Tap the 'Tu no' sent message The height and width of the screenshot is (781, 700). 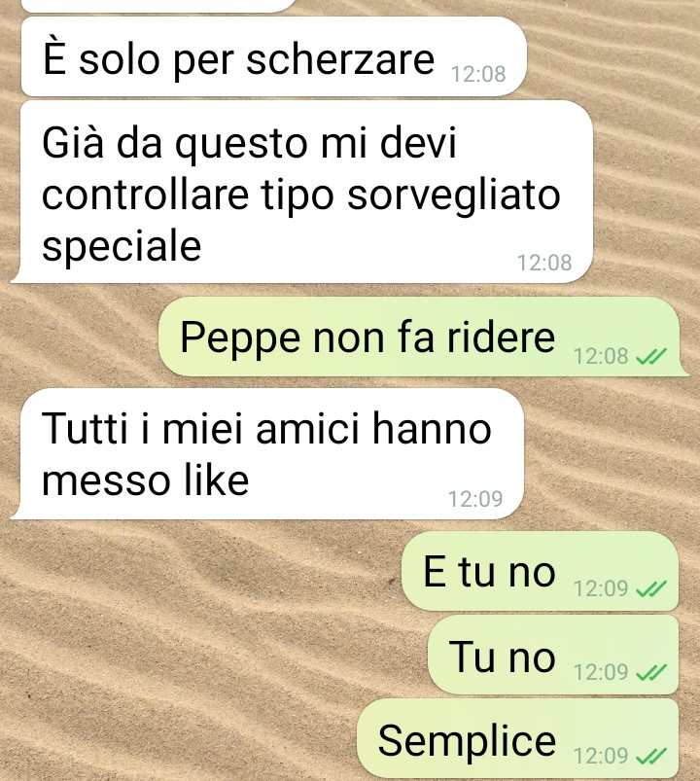tap(553, 655)
